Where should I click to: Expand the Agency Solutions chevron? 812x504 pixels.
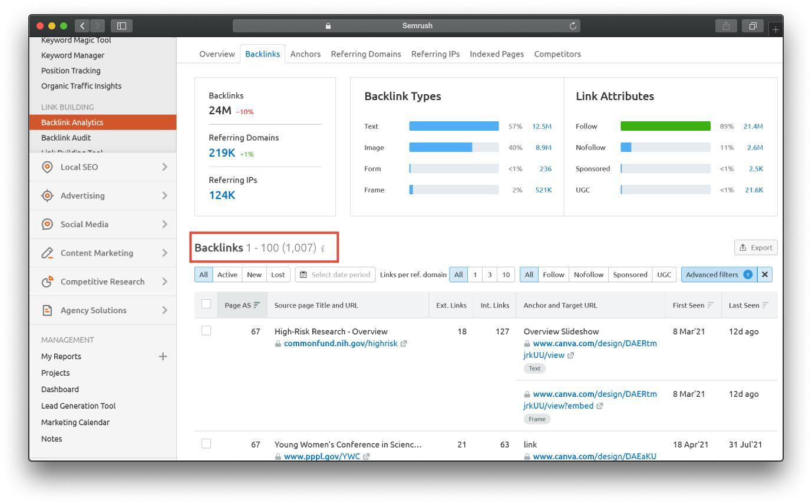tap(164, 310)
